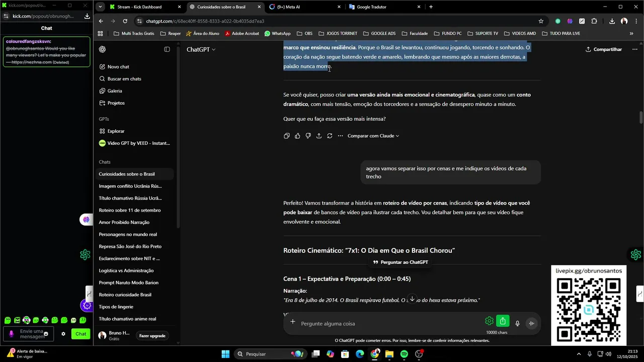Click microphone dictation icon in composer

(x=517, y=324)
